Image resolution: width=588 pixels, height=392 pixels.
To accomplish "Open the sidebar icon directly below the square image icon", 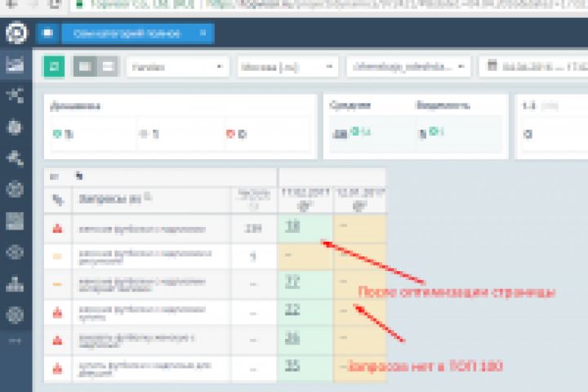I will [15, 252].
